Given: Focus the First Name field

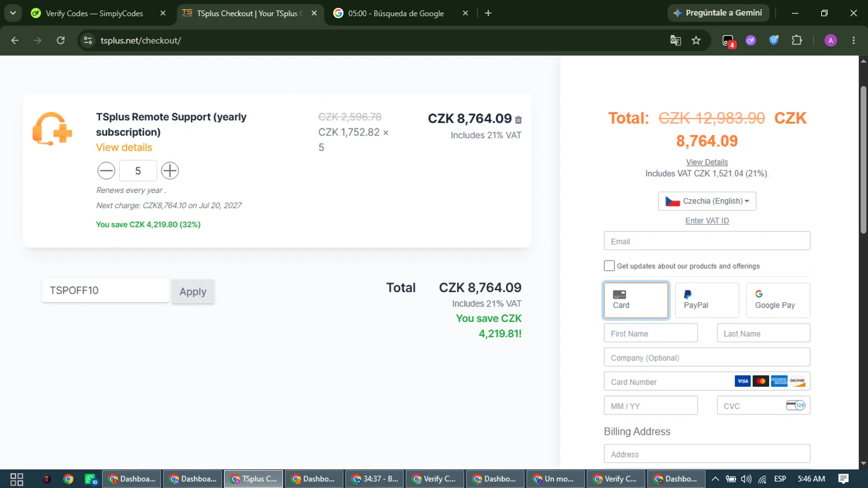Looking at the screenshot, I should coord(651,333).
